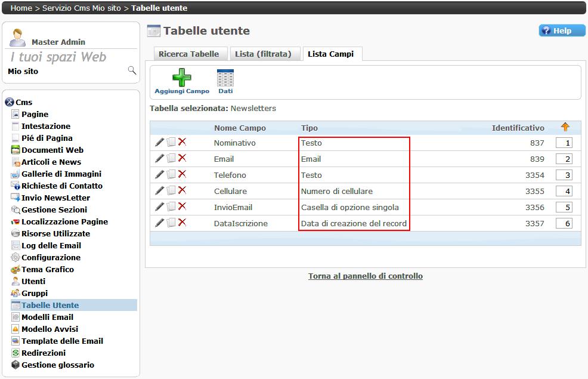This screenshot has width=588, height=379.
Task: Delete the Email field with red X
Action: tap(182, 159)
